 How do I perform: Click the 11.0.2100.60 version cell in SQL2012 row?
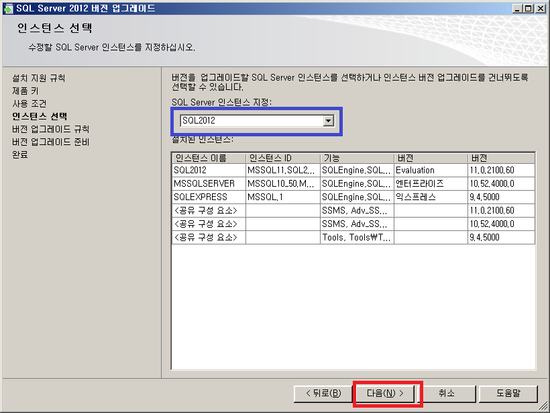(x=501, y=170)
